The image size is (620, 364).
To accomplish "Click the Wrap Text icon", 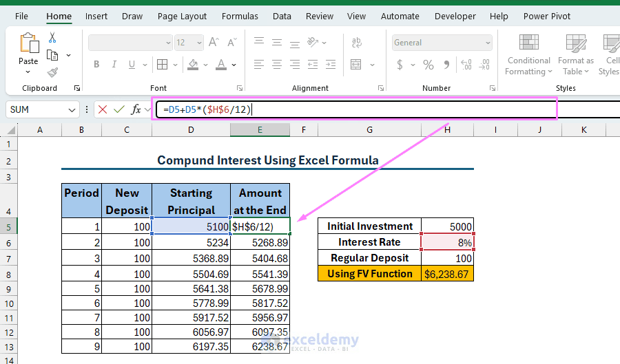I will 356,42.
